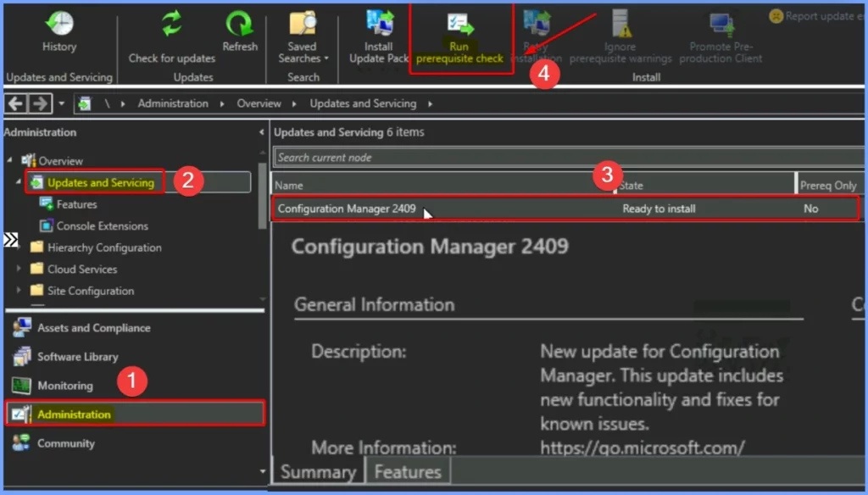Collapse the Administration navigation pane

click(261, 132)
